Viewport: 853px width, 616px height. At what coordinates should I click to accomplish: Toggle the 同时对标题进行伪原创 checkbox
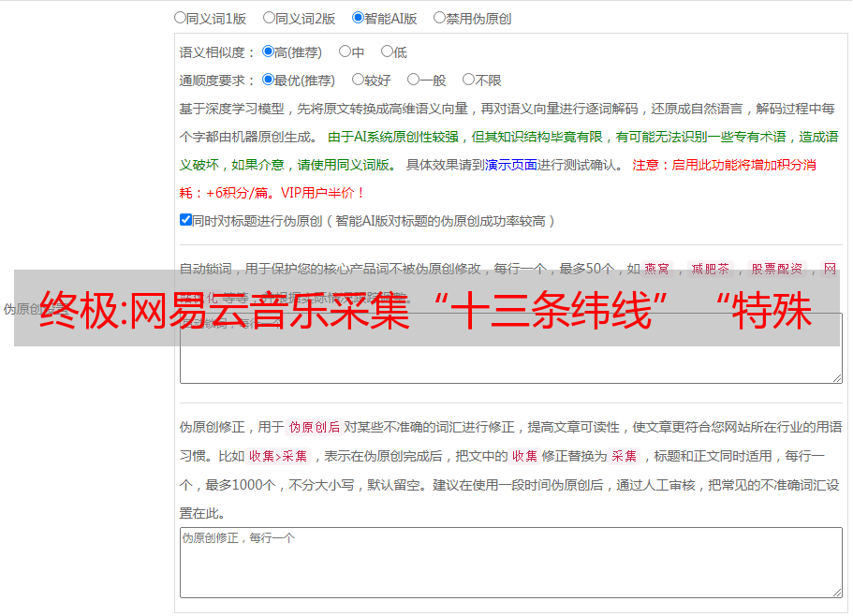pos(185,220)
